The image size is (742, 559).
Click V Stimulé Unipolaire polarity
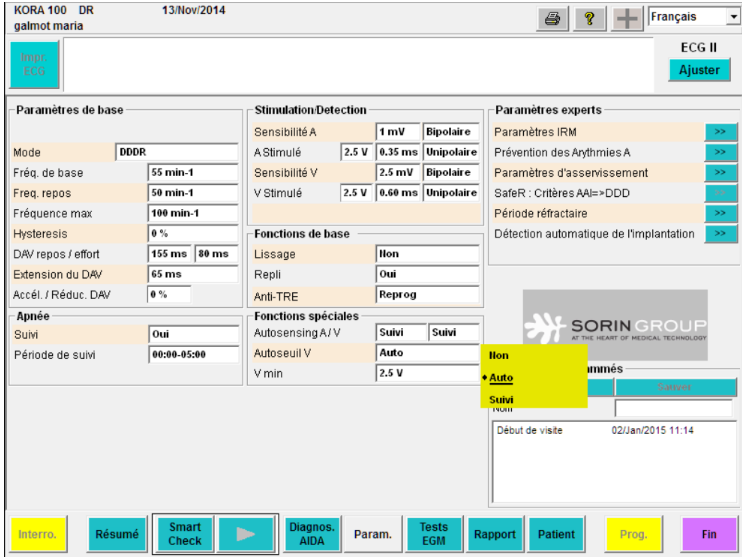point(451,193)
